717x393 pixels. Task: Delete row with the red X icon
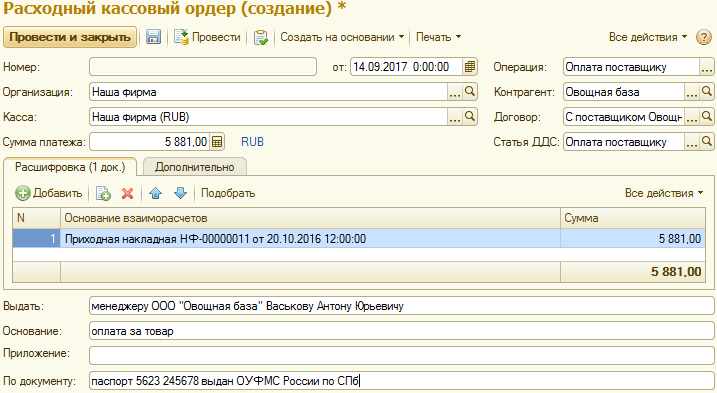(128, 194)
